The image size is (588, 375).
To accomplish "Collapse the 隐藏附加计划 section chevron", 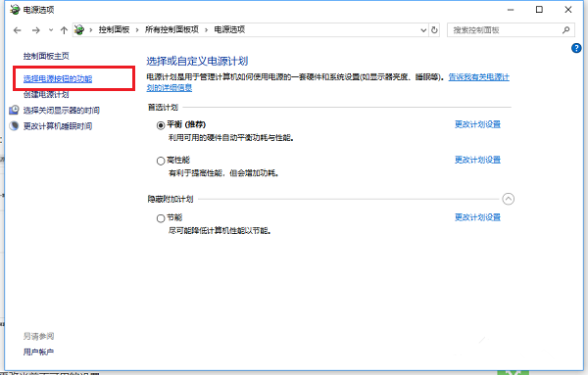I will coord(508,199).
